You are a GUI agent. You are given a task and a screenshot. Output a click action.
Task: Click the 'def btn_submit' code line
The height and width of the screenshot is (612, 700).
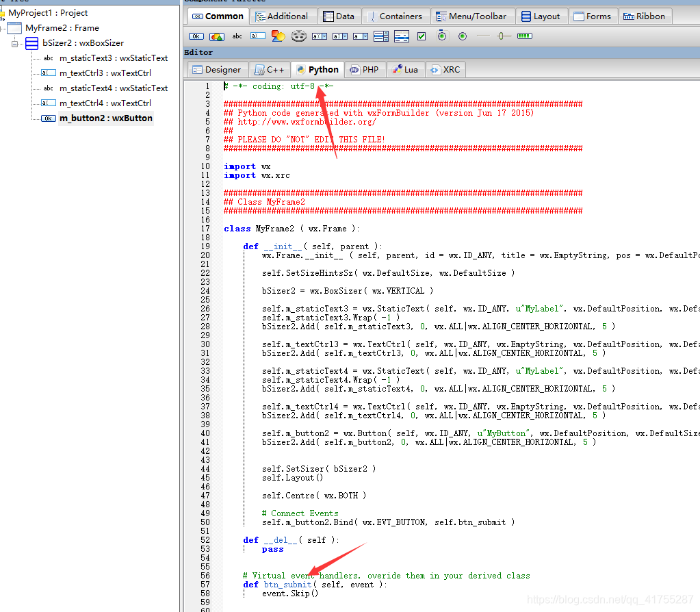click(x=315, y=585)
